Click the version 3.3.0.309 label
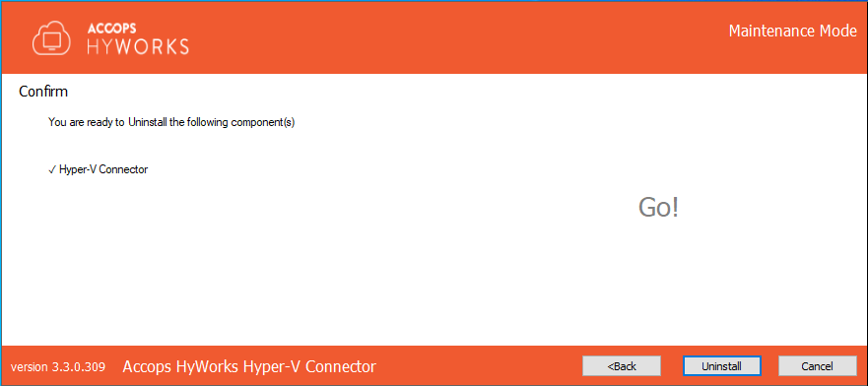868x386 pixels. (x=58, y=366)
